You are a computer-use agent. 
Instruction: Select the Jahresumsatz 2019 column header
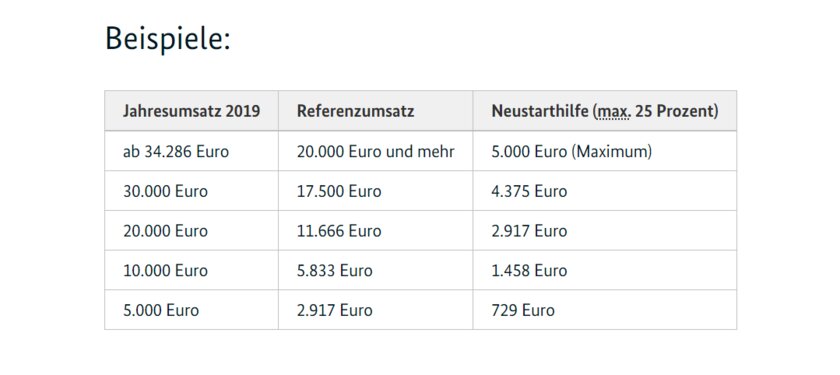point(192,111)
